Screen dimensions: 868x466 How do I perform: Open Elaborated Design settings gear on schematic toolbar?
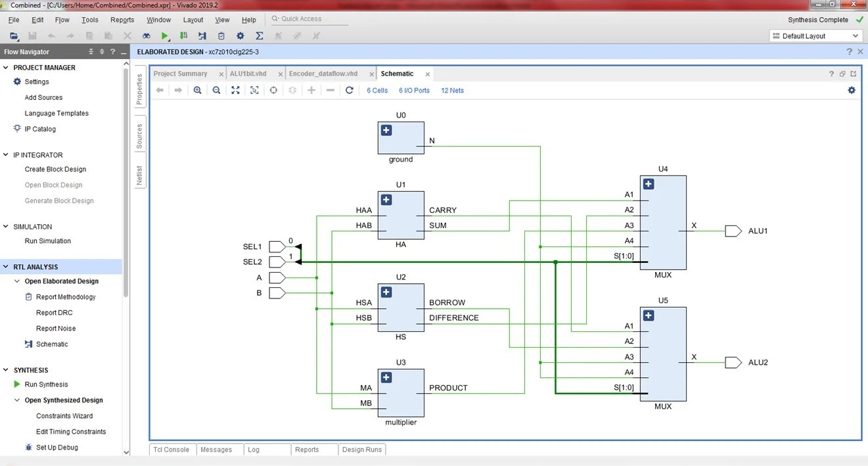[852, 90]
